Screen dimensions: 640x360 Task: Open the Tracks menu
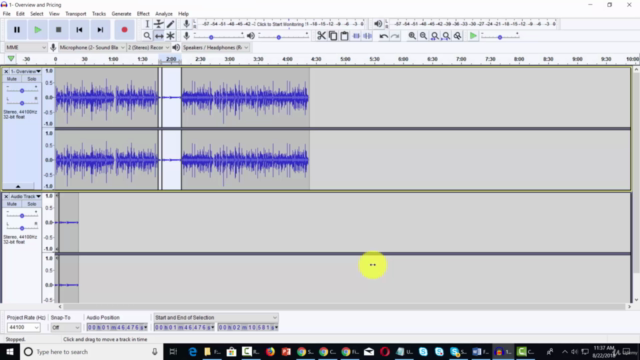98,14
